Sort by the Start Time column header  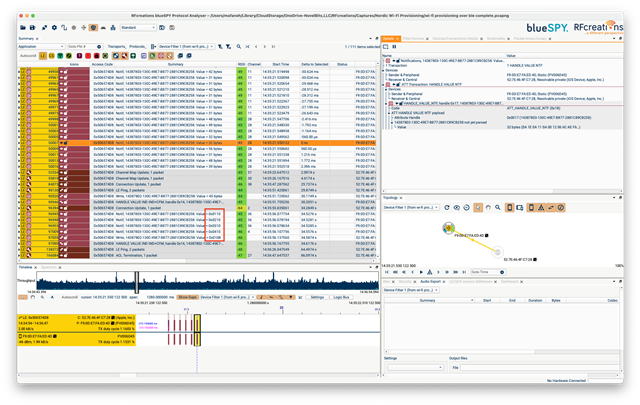point(280,64)
